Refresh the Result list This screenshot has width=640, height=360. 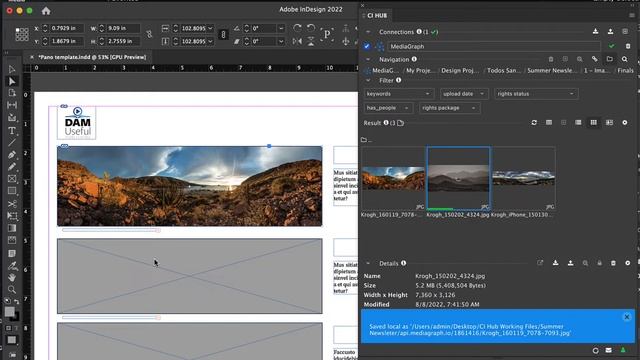point(534,122)
